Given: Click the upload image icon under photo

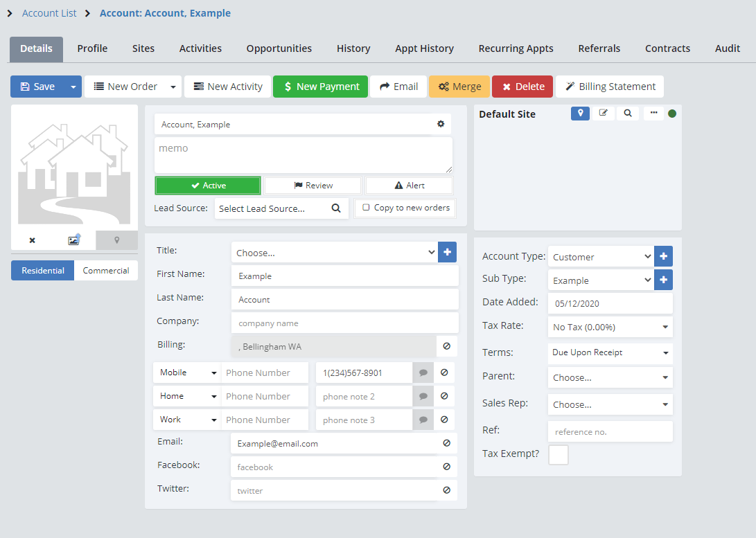Looking at the screenshot, I should click(74, 240).
